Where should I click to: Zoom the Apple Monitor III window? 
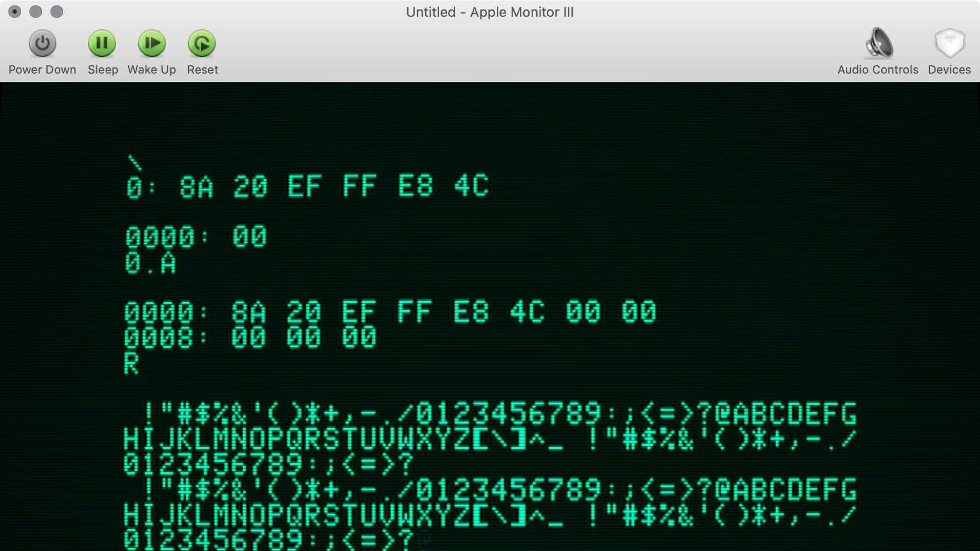57,11
